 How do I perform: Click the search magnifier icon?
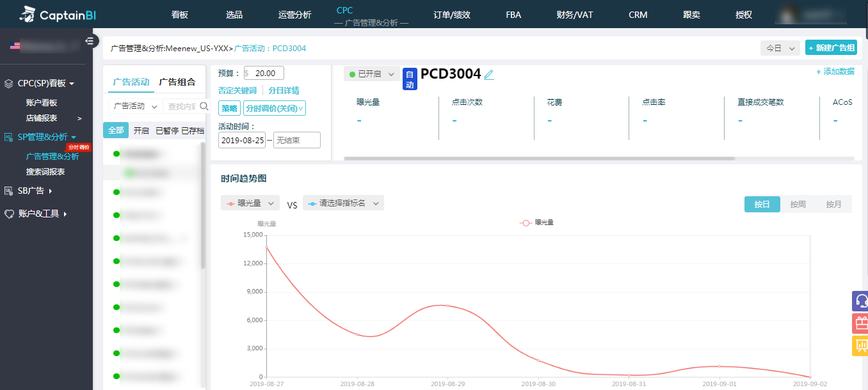coord(204,106)
